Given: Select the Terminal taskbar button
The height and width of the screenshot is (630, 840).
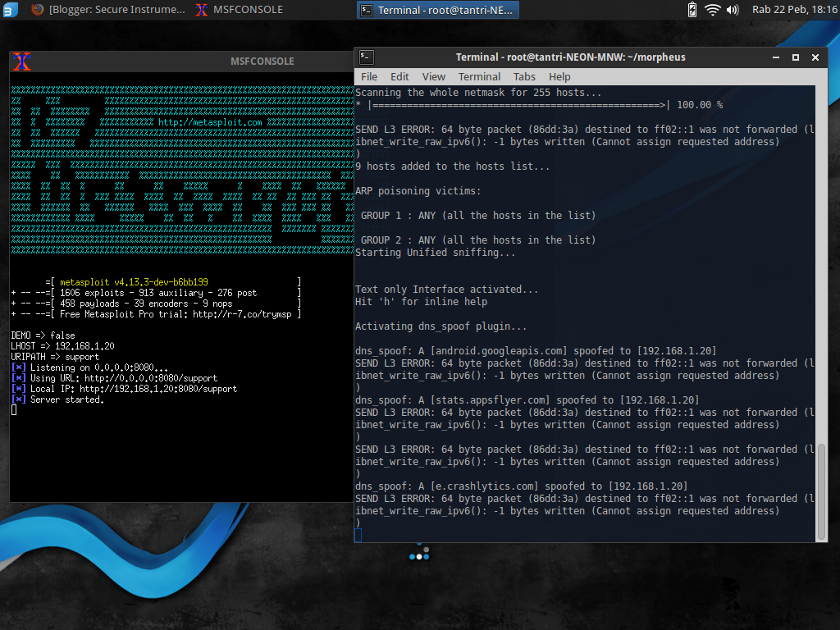Looking at the screenshot, I should point(438,10).
